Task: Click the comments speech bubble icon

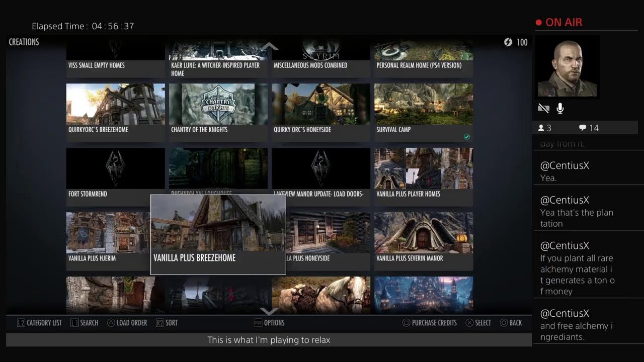Action: pyautogui.click(x=583, y=128)
